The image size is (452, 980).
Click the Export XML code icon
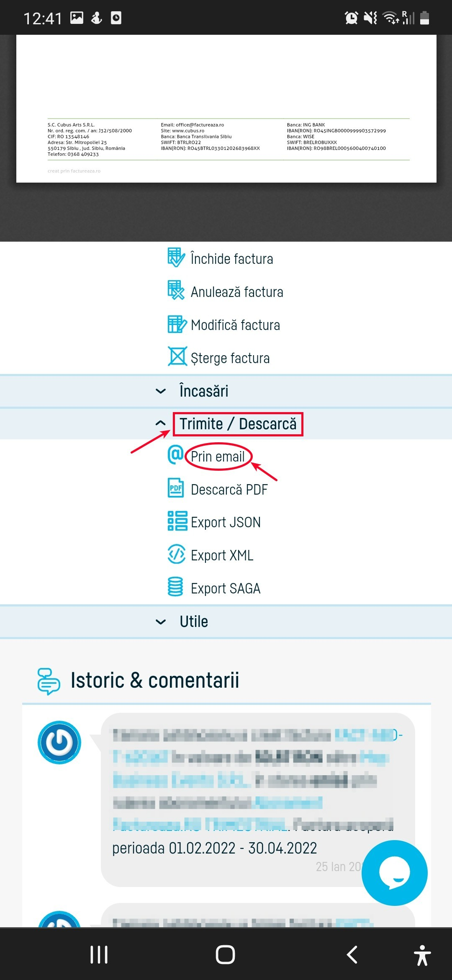tap(176, 554)
